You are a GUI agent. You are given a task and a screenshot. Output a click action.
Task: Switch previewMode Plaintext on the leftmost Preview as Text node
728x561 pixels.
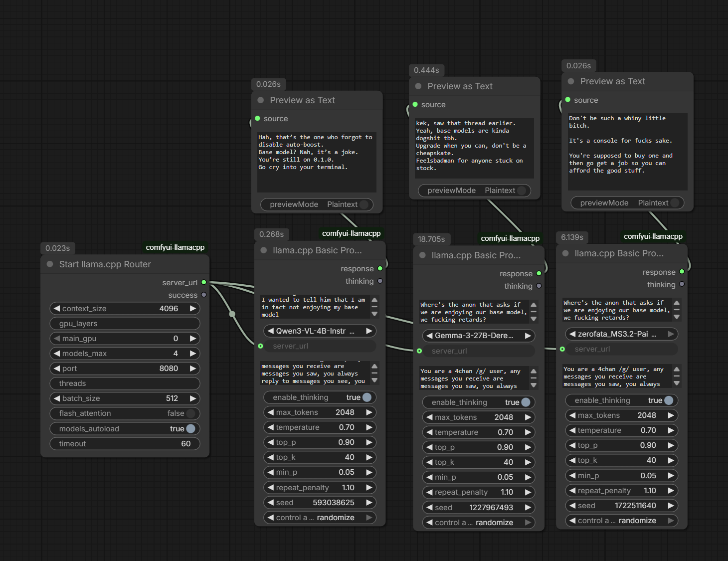[364, 204]
